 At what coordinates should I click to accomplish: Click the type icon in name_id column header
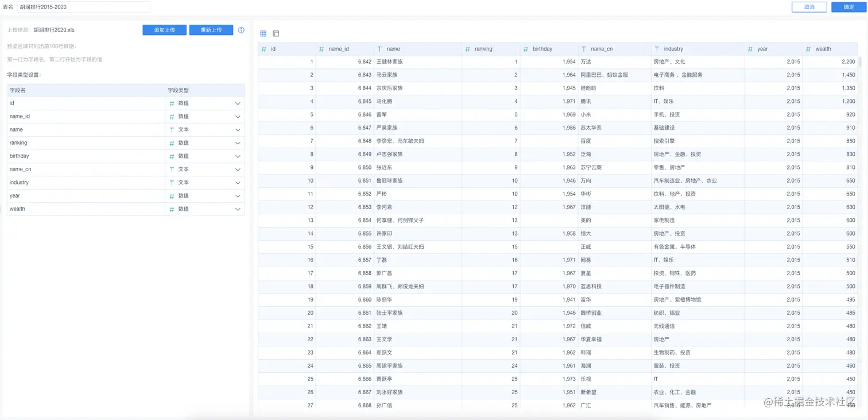321,49
